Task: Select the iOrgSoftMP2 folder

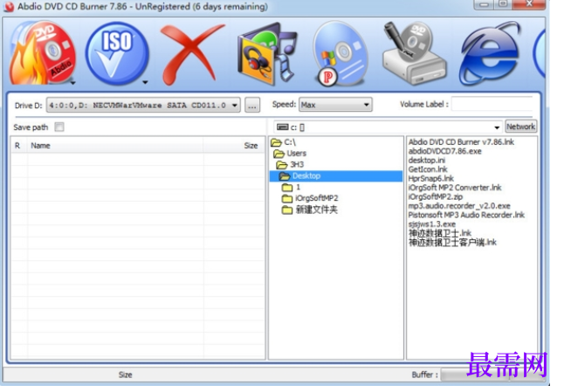Action: (x=310, y=198)
